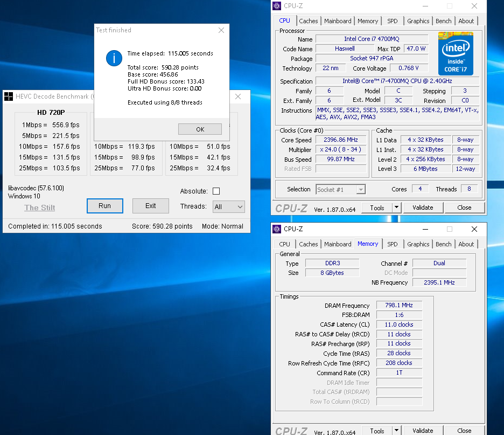Click Validate in bottom CPU-Z window
The height and width of the screenshot is (435, 504).
423,431
